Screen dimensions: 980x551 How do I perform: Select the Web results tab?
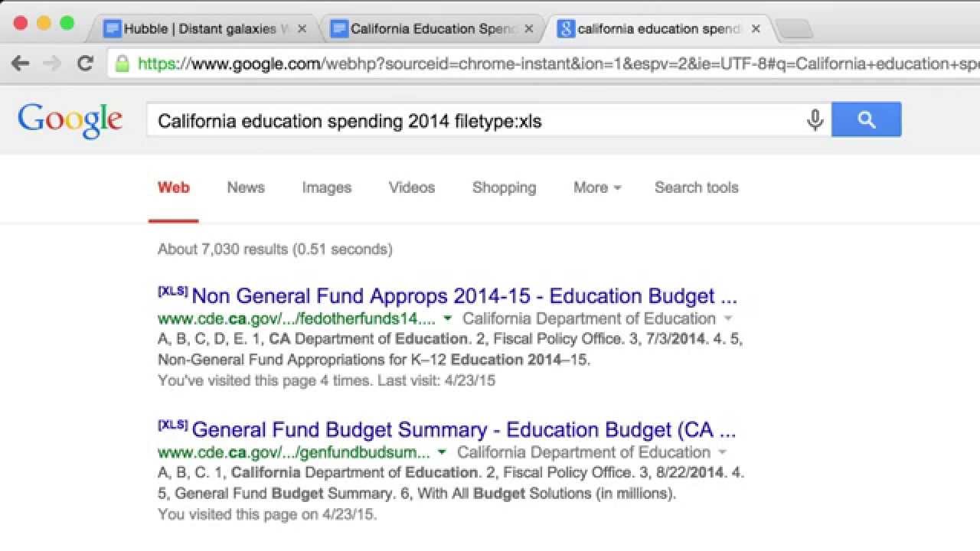(174, 187)
